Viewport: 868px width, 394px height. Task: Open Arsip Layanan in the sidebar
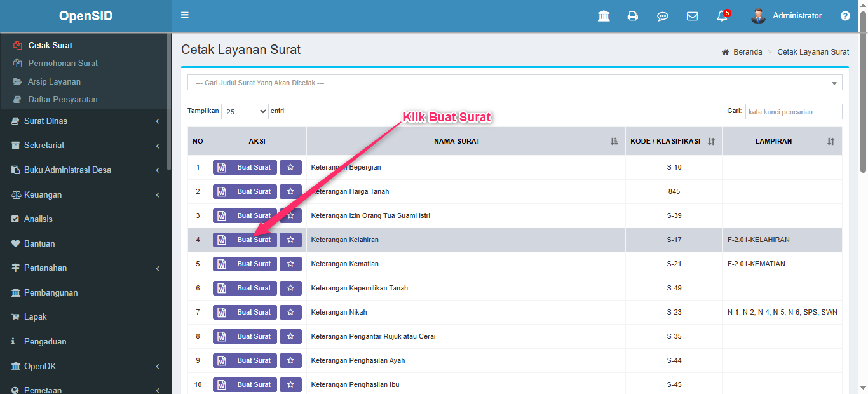(x=54, y=81)
